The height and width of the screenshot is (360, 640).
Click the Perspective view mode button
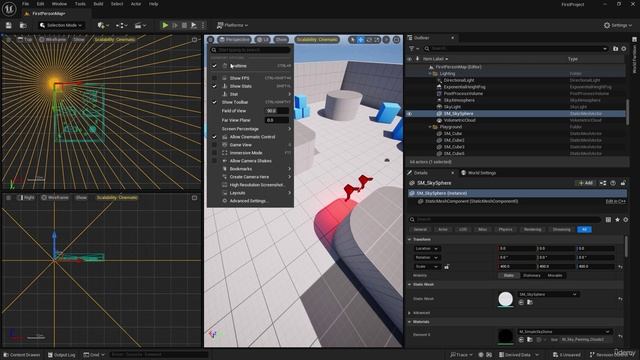234,40
